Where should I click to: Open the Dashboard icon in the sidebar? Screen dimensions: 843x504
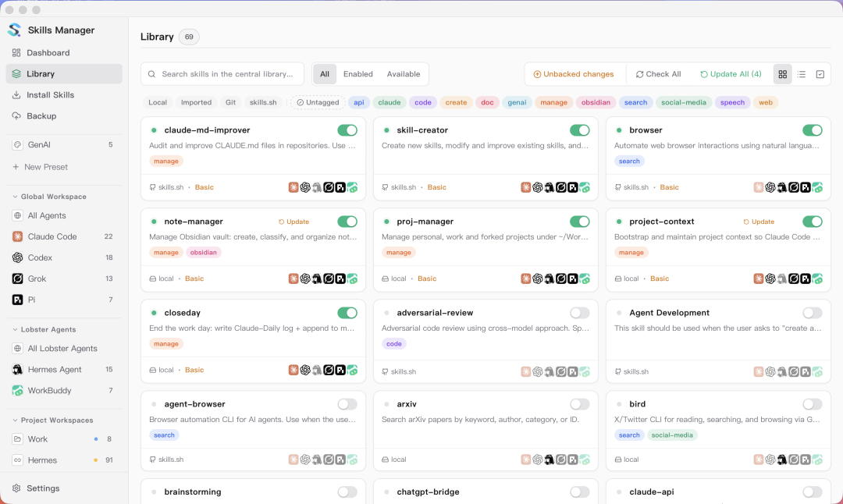(x=16, y=52)
